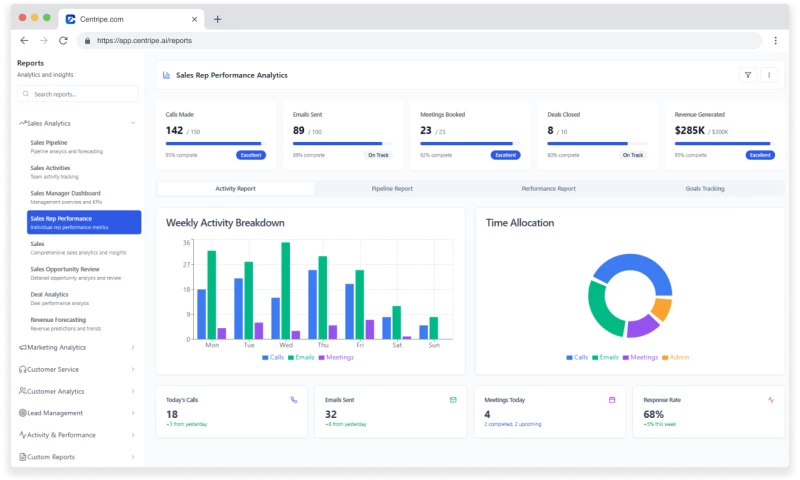
Task: Click the calendar icon in the Meetings Today card
Action: pyautogui.click(x=612, y=400)
